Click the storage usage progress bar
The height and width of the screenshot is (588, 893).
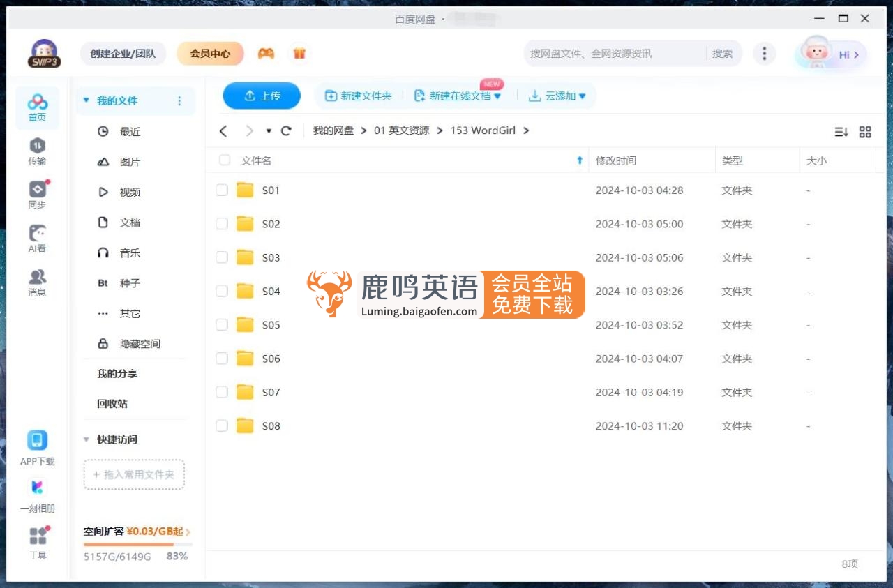[137, 543]
